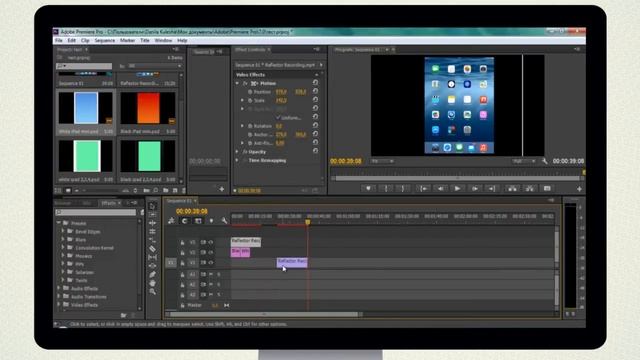This screenshot has height=360, width=640.
Task: Expand the Opacity effect group
Action: point(237,152)
